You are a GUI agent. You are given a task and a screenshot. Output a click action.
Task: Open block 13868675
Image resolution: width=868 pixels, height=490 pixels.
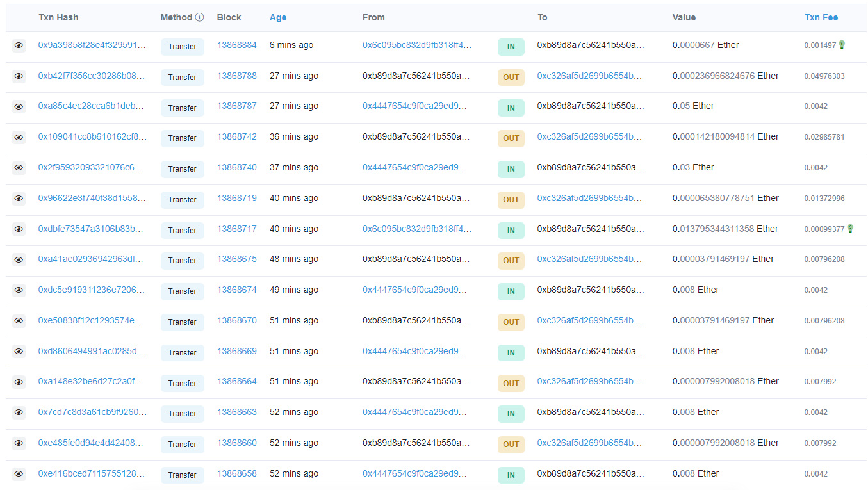[x=237, y=259]
